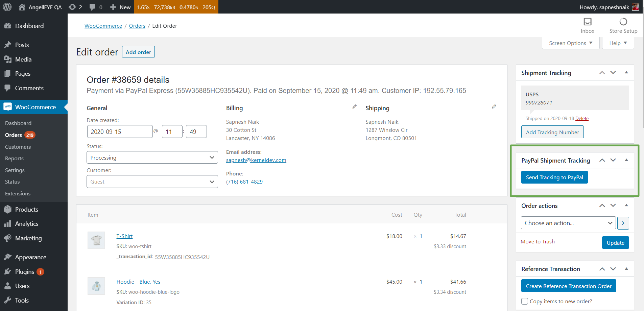Open Products menu in sidebar
The height and width of the screenshot is (311, 644).
pyautogui.click(x=26, y=210)
